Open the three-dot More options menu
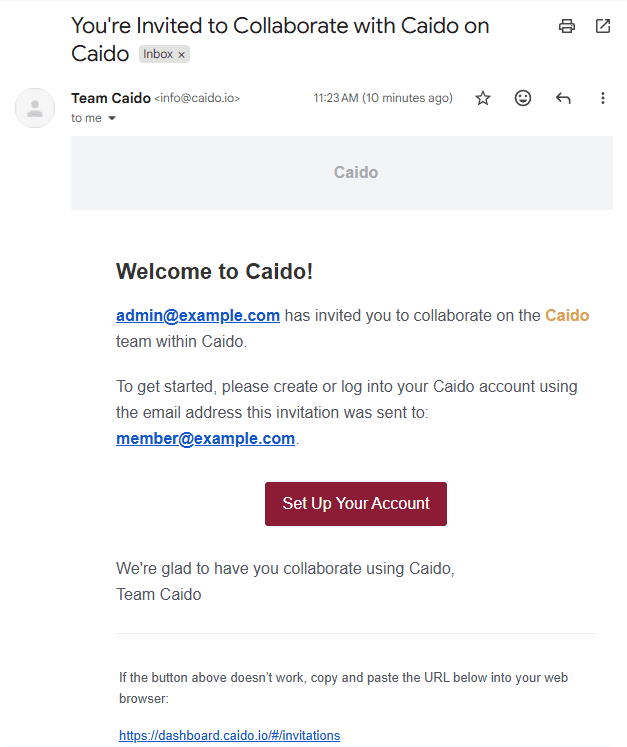This screenshot has height=747, width=627. [603, 98]
